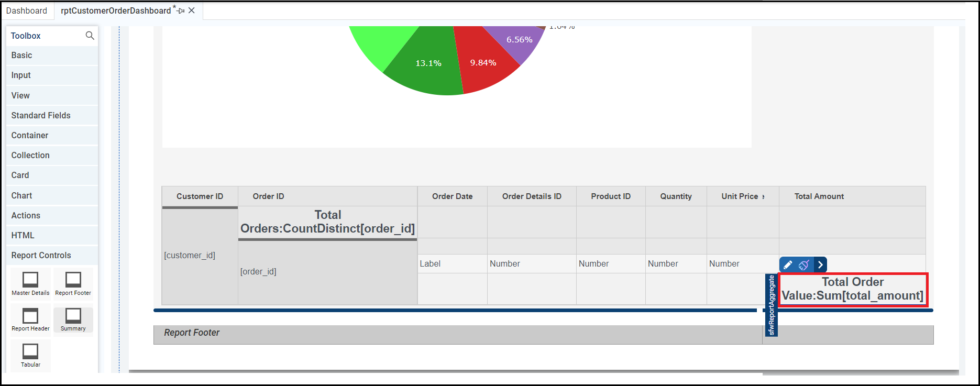Expand the Chart toolbox section
The width and height of the screenshot is (980, 386).
coord(52,195)
